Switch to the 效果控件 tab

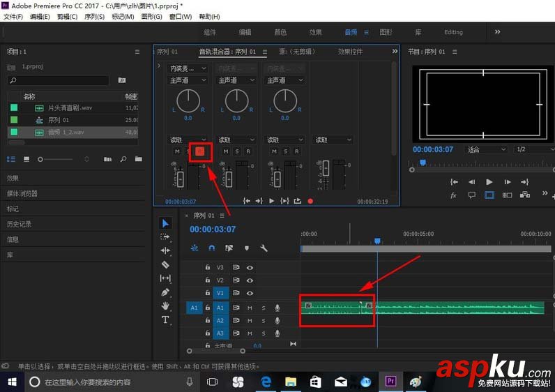(350, 52)
